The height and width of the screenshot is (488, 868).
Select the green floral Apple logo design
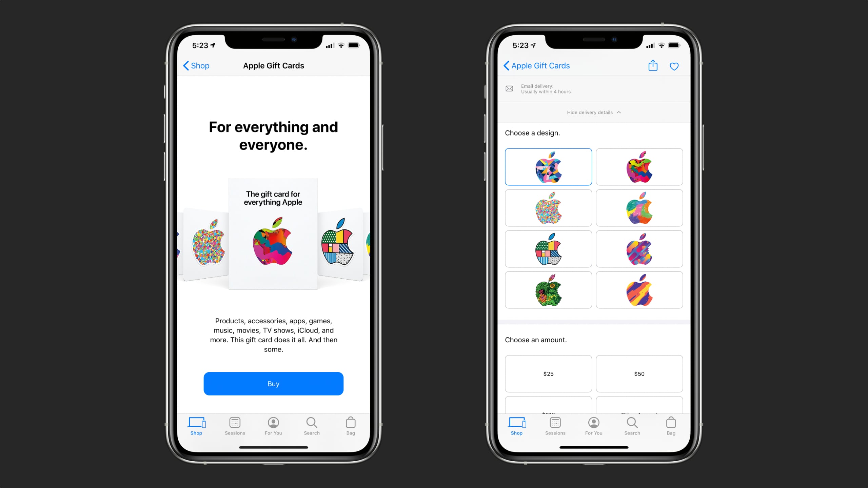point(548,290)
